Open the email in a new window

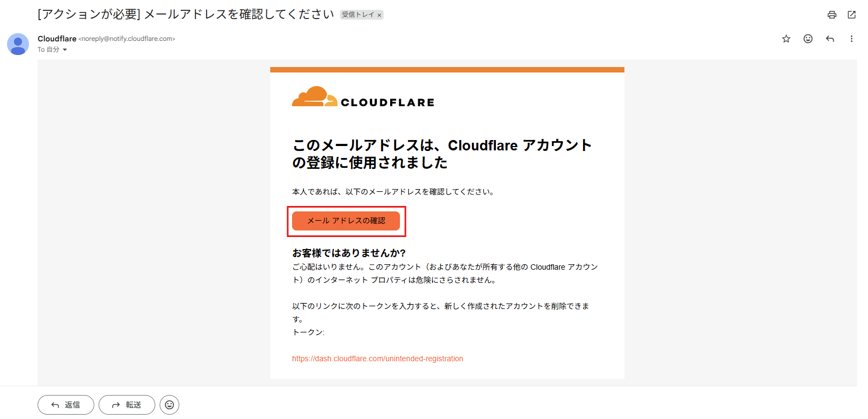852,15
